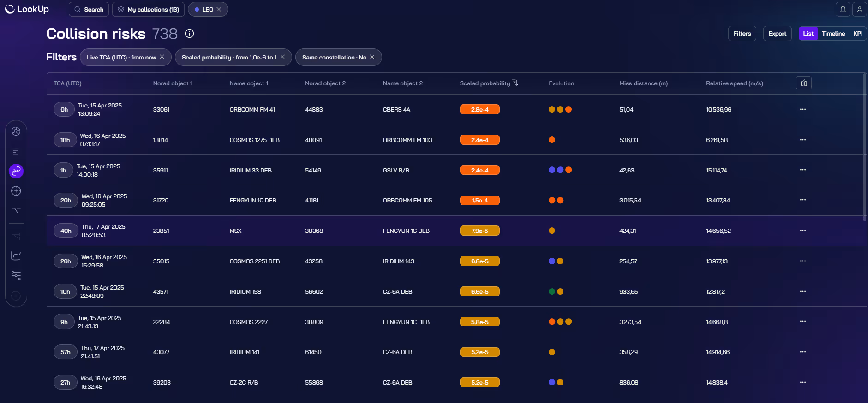
Task: Click the ORBCOMM FM 105 object name
Action: click(407, 200)
